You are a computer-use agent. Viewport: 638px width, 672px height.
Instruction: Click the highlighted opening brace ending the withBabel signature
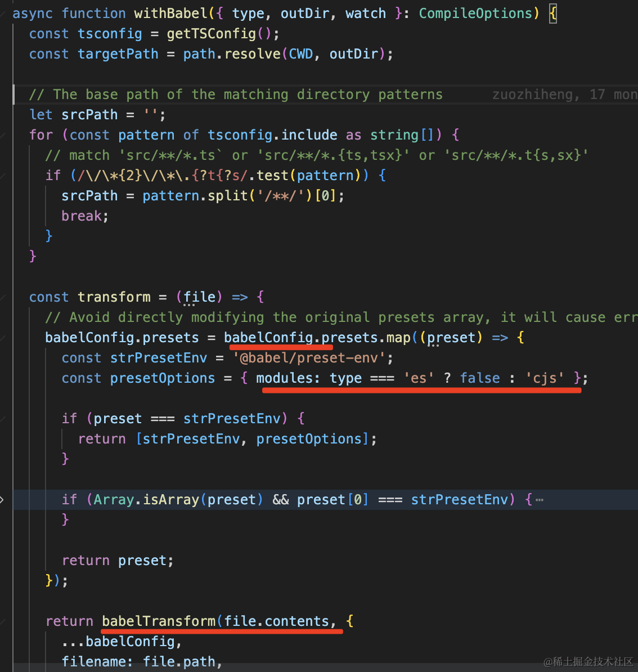(553, 14)
